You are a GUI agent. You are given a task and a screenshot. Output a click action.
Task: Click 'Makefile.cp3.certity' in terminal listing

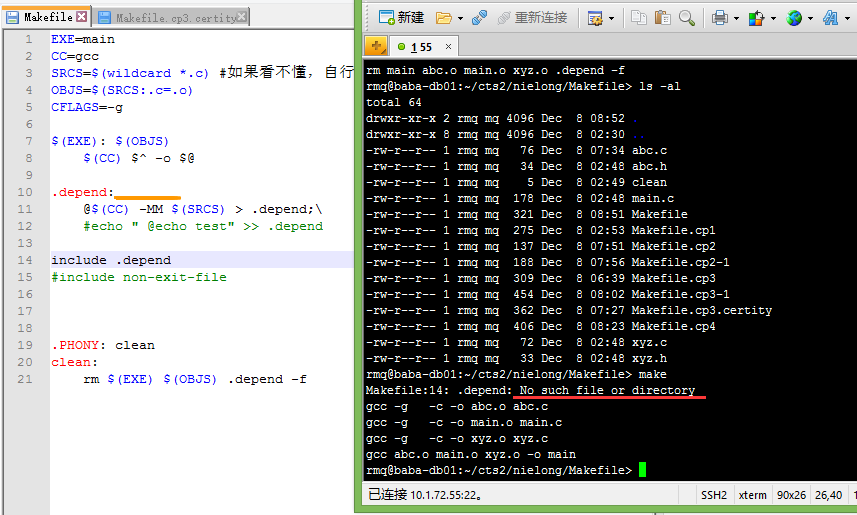tap(702, 311)
